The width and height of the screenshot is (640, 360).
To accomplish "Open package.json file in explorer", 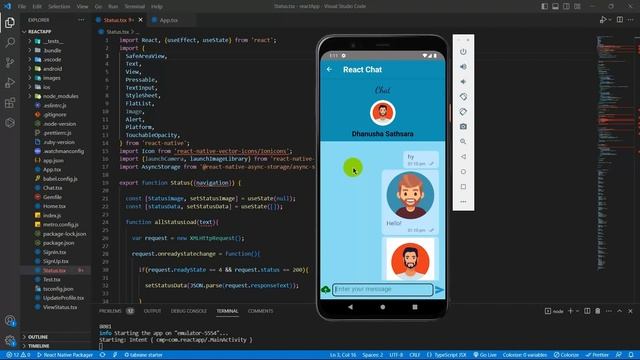I will pos(58,243).
